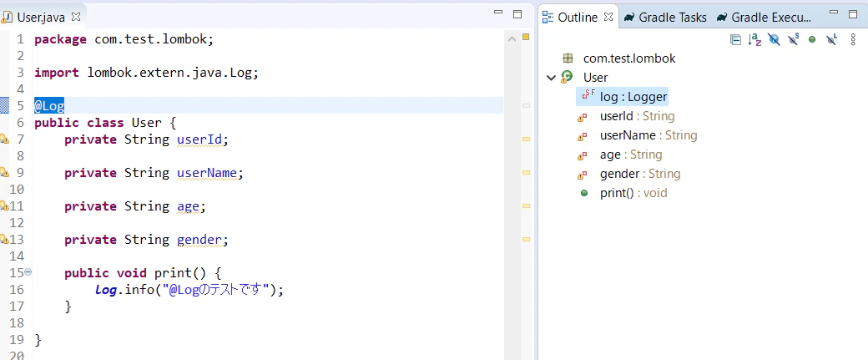This screenshot has width=868, height=360.
Task: Click the italic log reference on line 16
Action: (x=106, y=290)
